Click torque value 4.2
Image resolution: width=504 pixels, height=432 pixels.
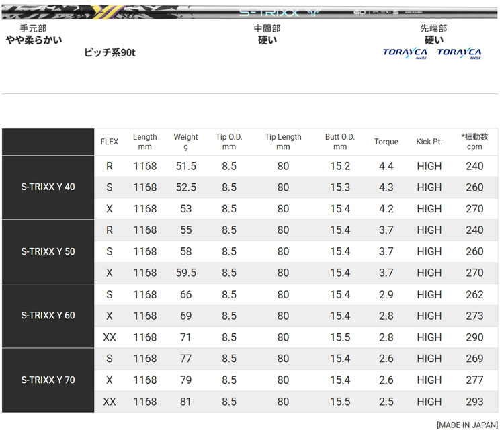coord(386,209)
